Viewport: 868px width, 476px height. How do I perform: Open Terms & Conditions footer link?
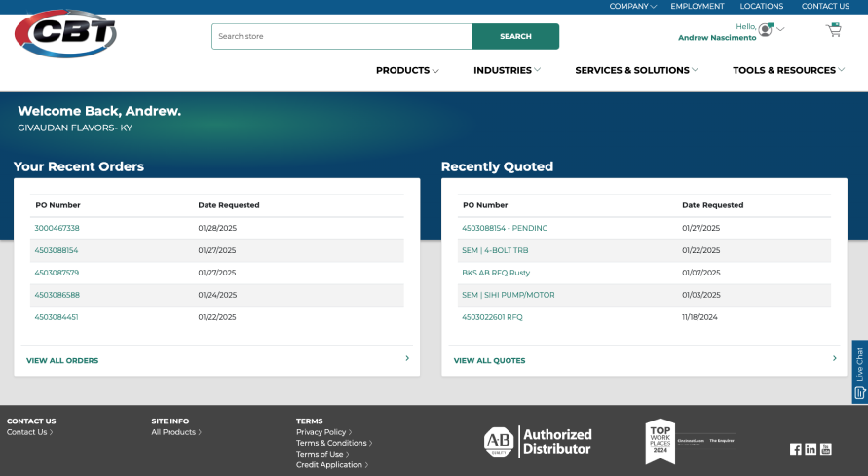[x=334, y=443]
